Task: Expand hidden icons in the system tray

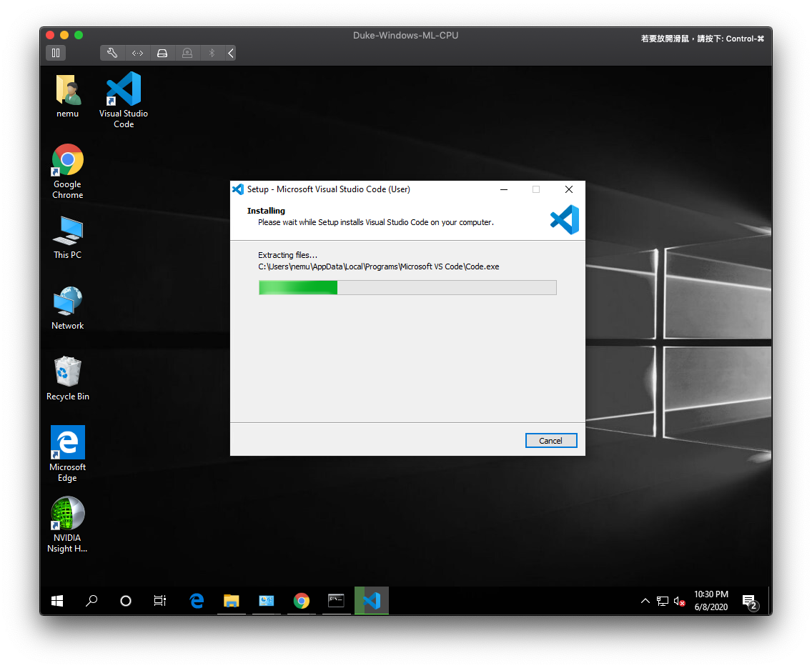Action: pos(645,601)
